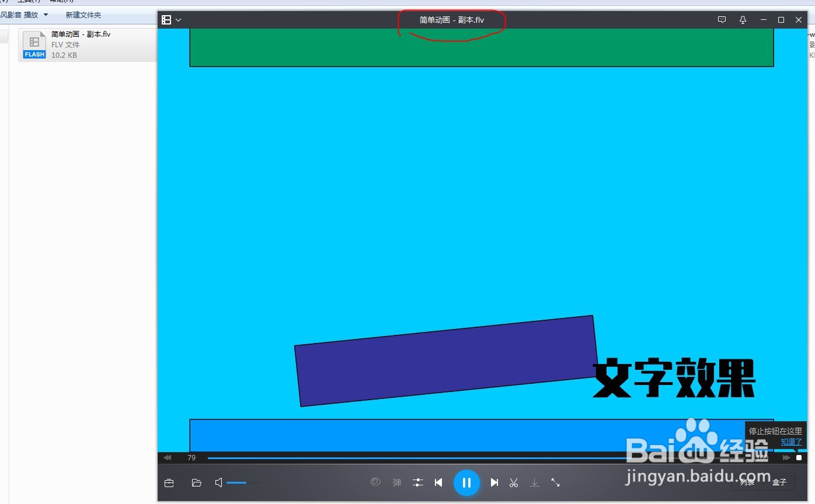Image resolution: width=815 pixels, height=504 pixels.
Task: Click the feedback message icon in title bar
Action: pyautogui.click(x=722, y=20)
